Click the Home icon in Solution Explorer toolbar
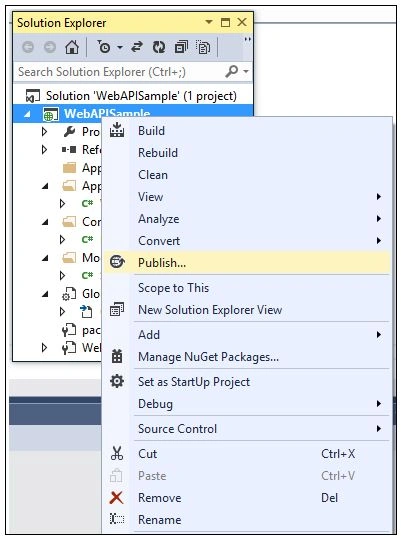The width and height of the screenshot is (401, 539). (72, 47)
